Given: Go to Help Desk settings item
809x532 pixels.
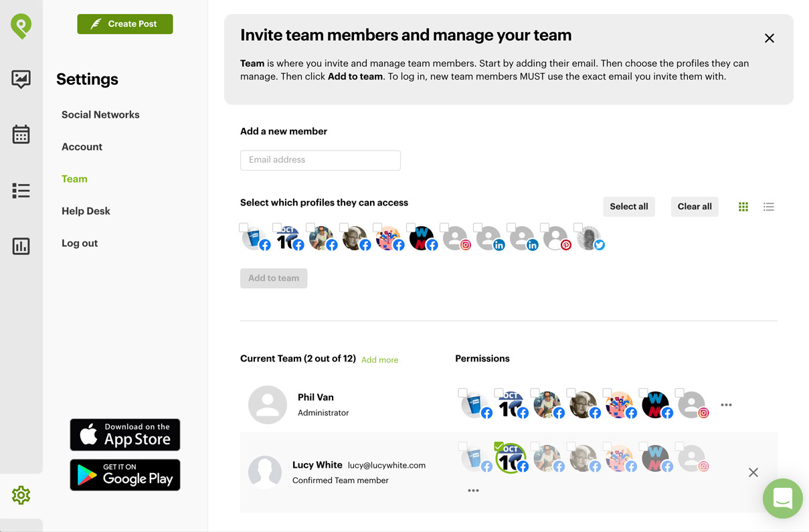Looking at the screenshot, I should click(x=86, y=211).
